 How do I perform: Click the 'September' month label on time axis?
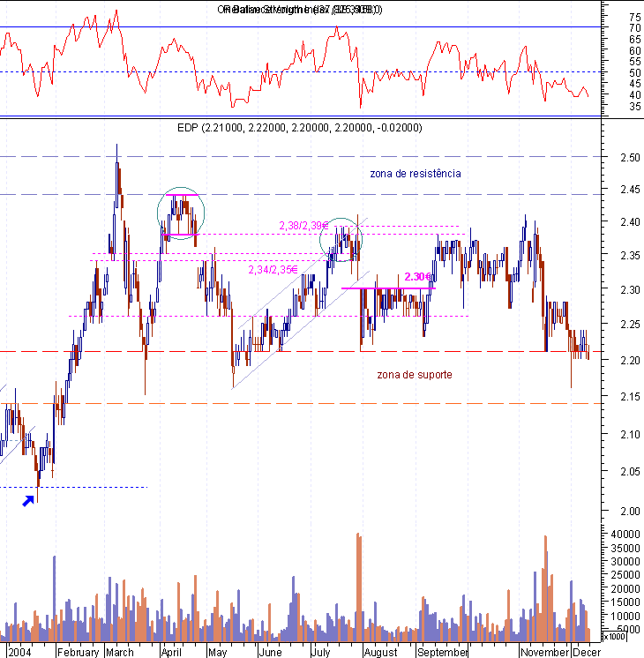click(x=443, y=652)
